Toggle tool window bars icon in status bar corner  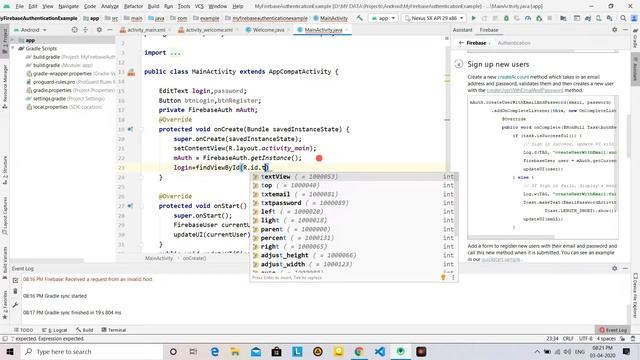[x=5, y=339]
